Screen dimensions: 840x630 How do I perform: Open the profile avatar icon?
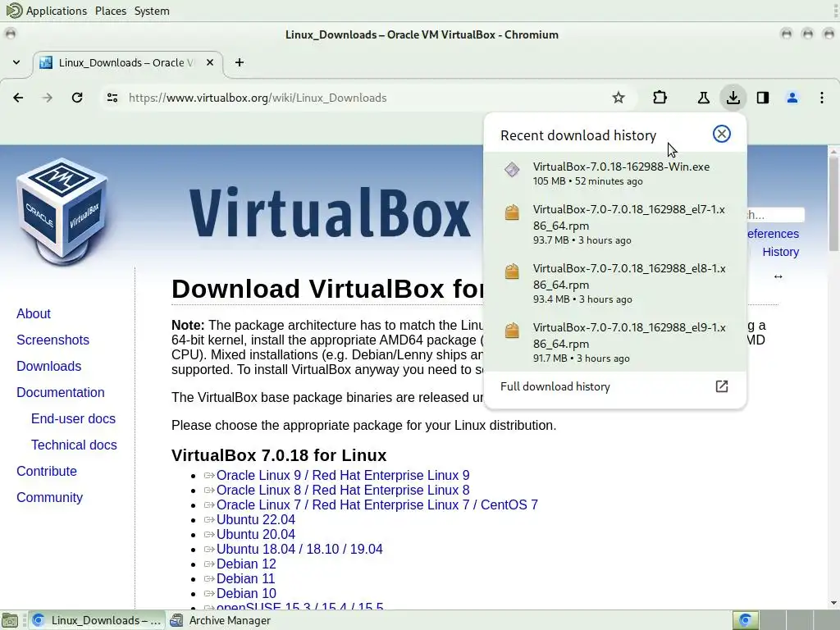tap(792, 98)
